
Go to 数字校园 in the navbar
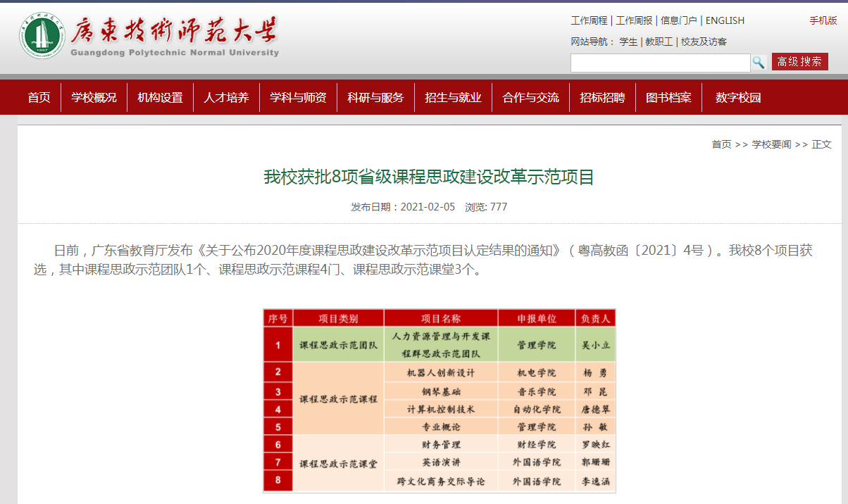tap(738, 98)
